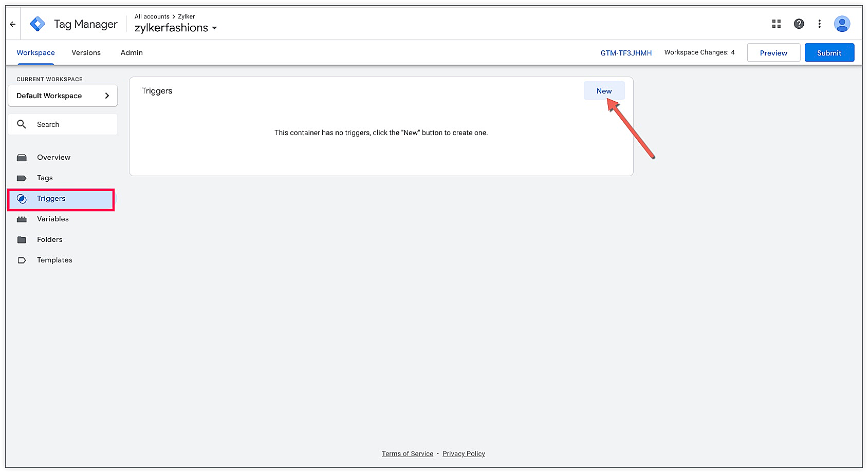Click the search magnifier icon
The width and height of the screenshot is (868, 473).
pyautogui.click(x=22, y=124)
